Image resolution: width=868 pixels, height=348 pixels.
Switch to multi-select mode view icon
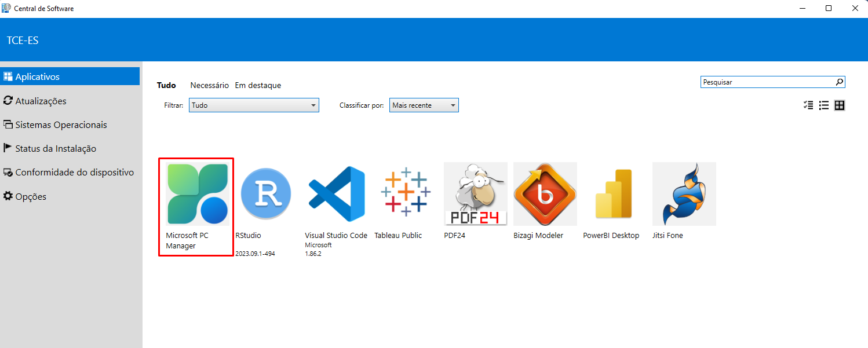pyautogui.click(x=808, y=105)
